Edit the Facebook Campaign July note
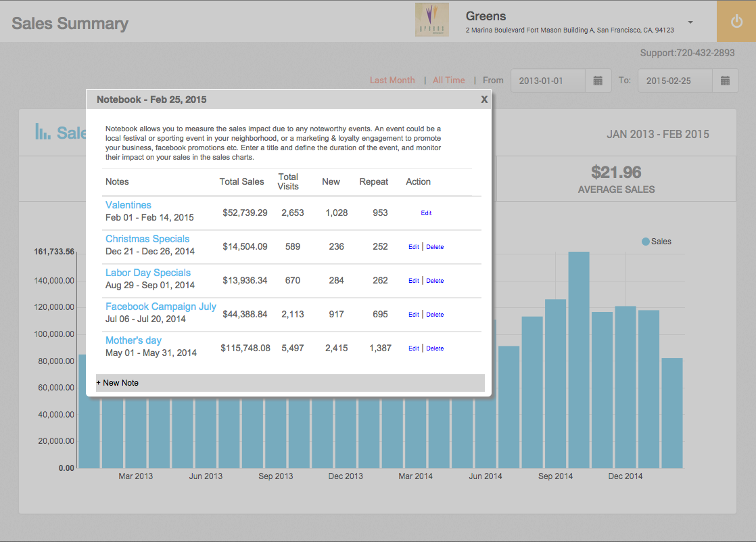The height and width of the screenshot is (542, 756). coord(414,314)
